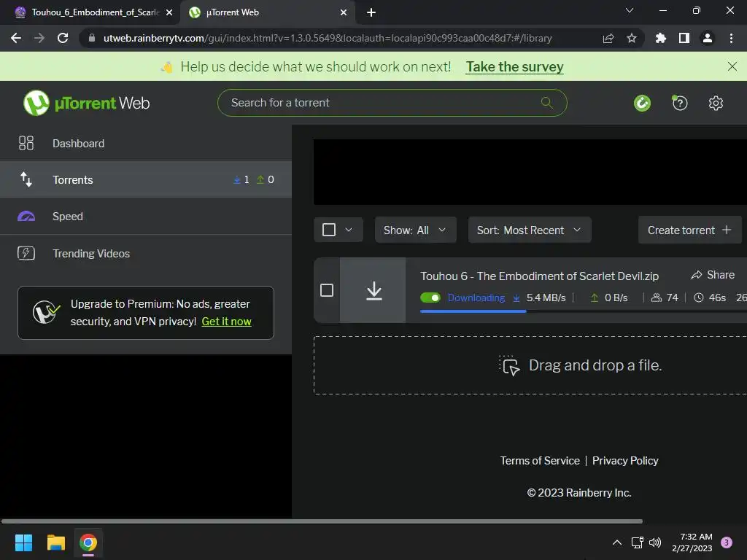
Task: Open the volume control in the system tray
Action: (x=655, y=542)
